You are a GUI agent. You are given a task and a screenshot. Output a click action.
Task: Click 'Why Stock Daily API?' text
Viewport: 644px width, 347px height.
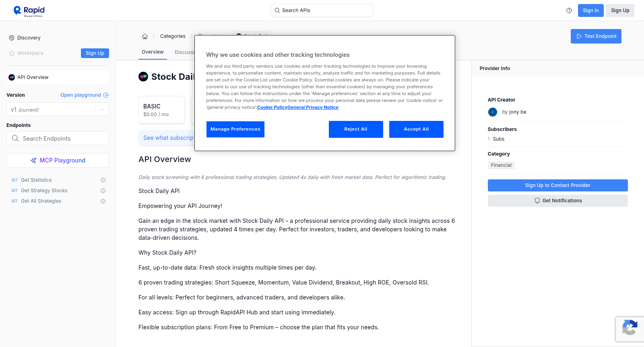(x=167, y=253)
